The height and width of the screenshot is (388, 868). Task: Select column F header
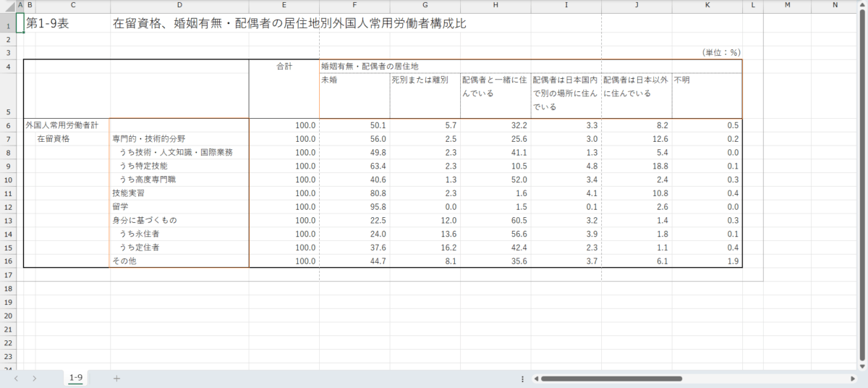[x=354, y=6]
